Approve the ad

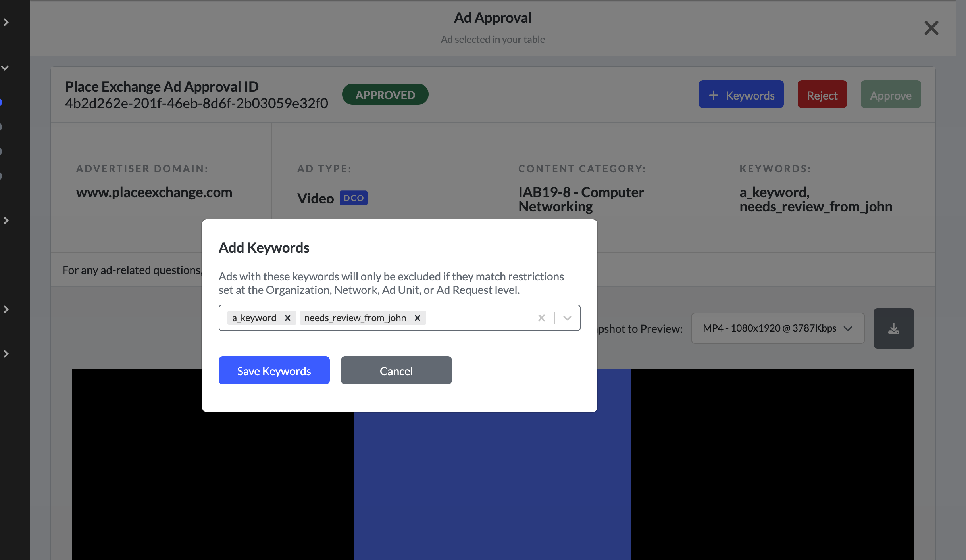(891, 94)
